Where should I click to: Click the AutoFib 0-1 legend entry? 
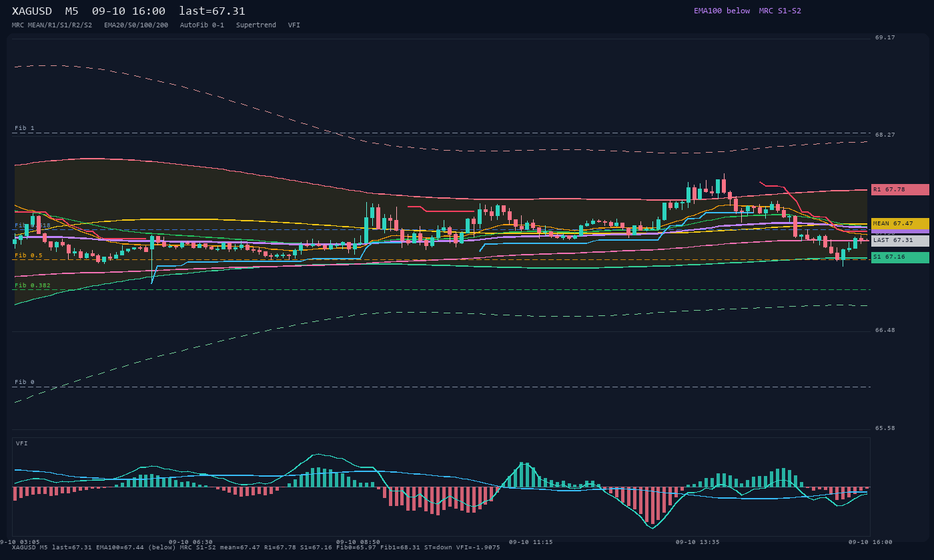tap(202, 25)
